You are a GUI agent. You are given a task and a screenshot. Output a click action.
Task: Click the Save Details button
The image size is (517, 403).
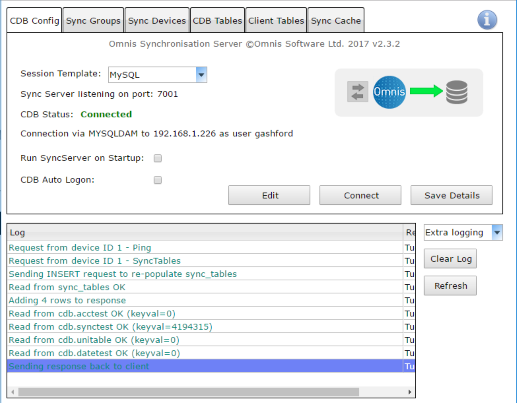pyautogui.click(x=451, y=195)
